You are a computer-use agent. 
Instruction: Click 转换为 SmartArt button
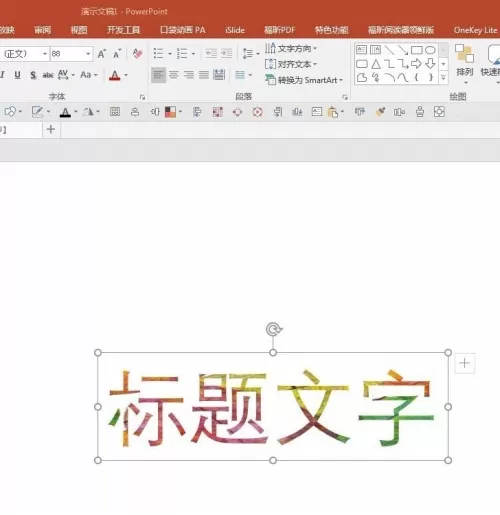click(304, 80)
